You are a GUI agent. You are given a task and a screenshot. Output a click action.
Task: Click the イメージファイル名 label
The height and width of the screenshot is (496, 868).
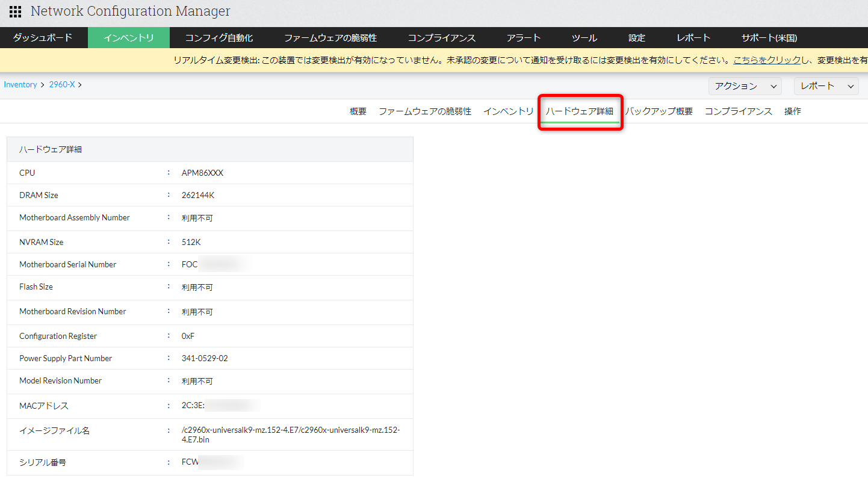pos(54,430)
